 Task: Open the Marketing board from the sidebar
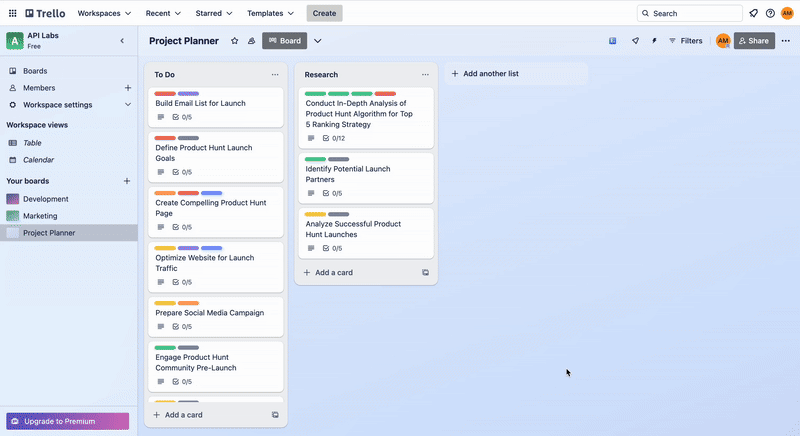point(40,216)
